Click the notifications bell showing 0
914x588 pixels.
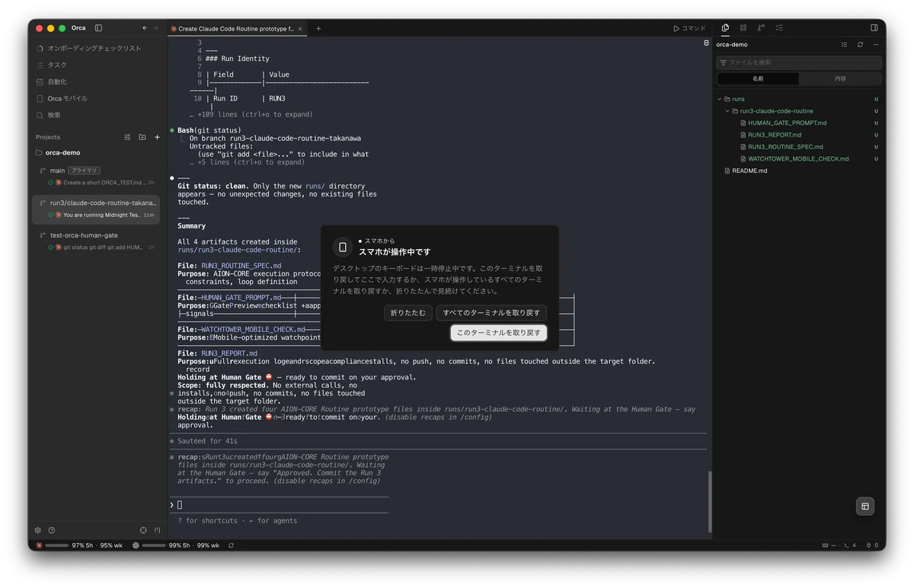pyautogui.click(x=873, y=545)
